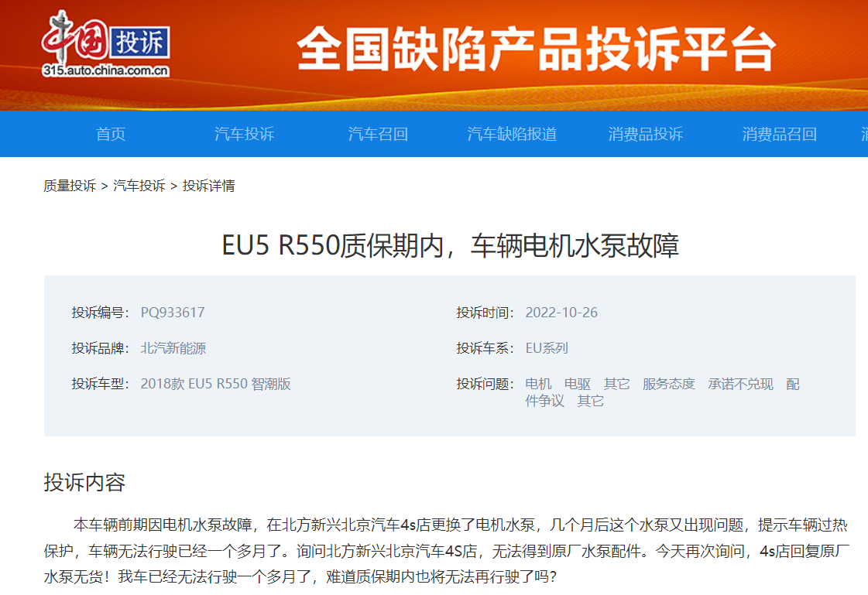Click the EU系列 car series value
Screen dimensions: 868x595
[x=547, y=348]
